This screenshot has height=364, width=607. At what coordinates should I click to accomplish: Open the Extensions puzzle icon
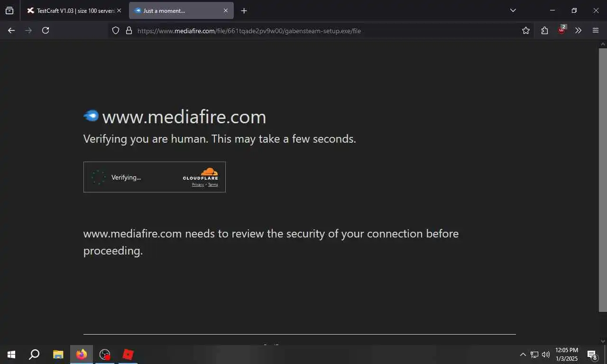point(544,30)
